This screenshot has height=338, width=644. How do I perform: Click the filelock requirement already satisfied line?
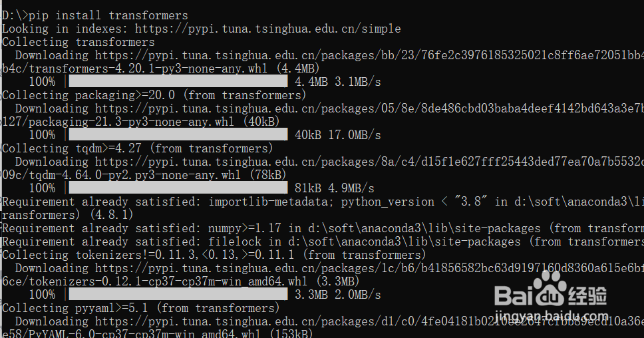click(319, 242)
